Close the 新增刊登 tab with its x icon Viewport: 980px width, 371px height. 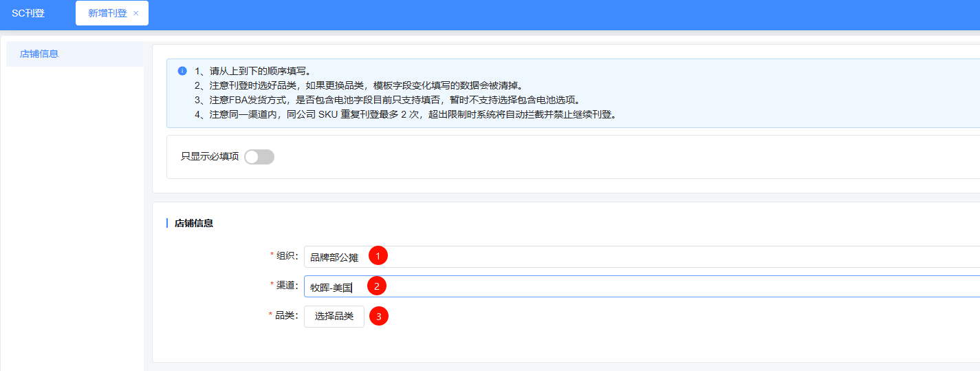[x=136, y=13]
